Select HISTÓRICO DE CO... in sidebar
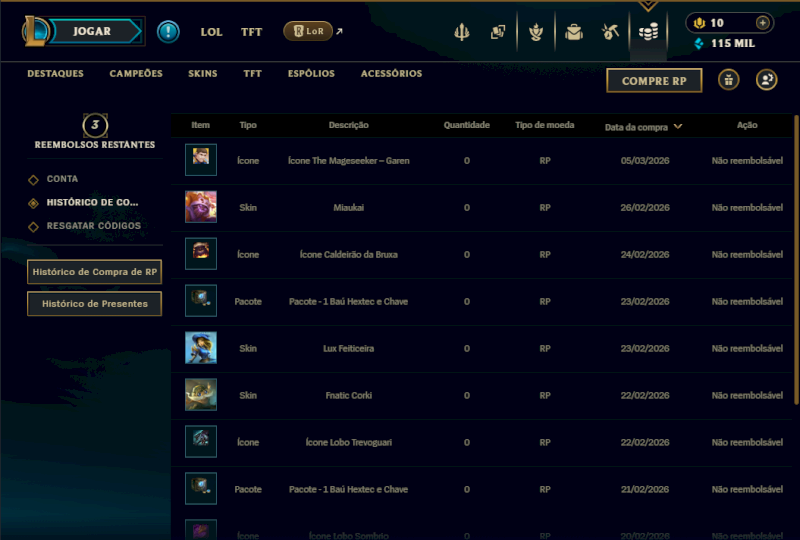 [x=92, y=203]
